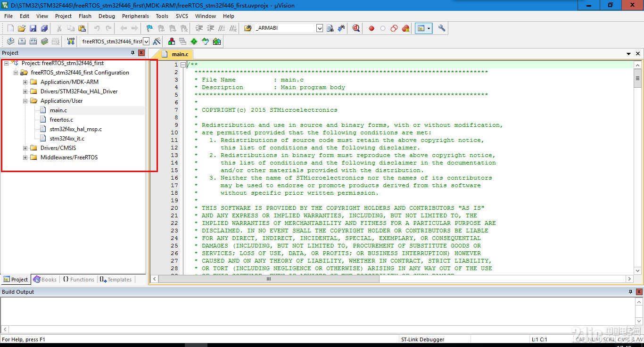644x347 pixels.
Task: Click the Comment selection icon
Action: click(x=222, y=28)
